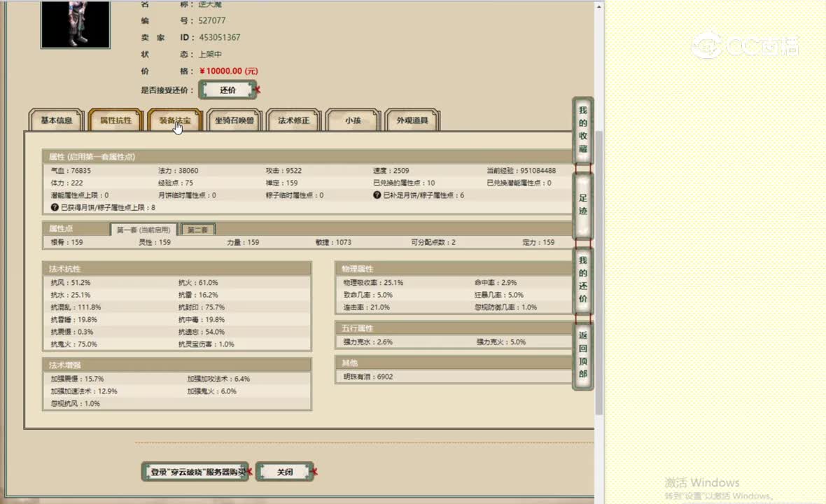Click 法术增强 section header
Viewport: 826px width, 504px height.
click(x=177, y=365)
